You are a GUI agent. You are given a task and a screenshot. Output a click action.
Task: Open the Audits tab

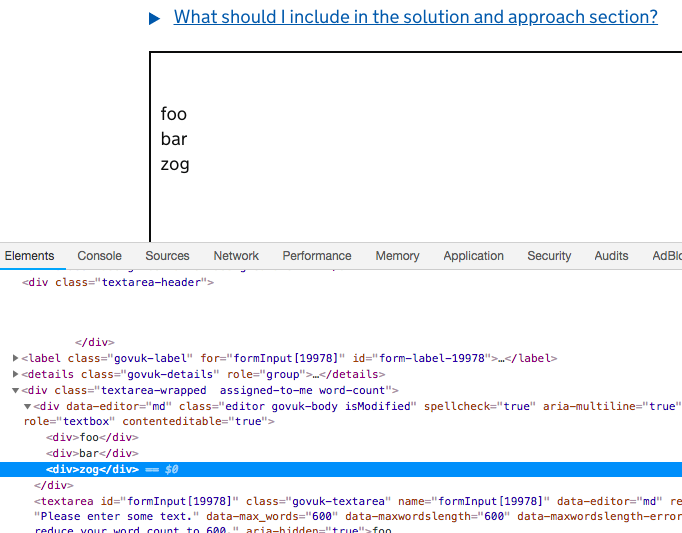point(612,256)
